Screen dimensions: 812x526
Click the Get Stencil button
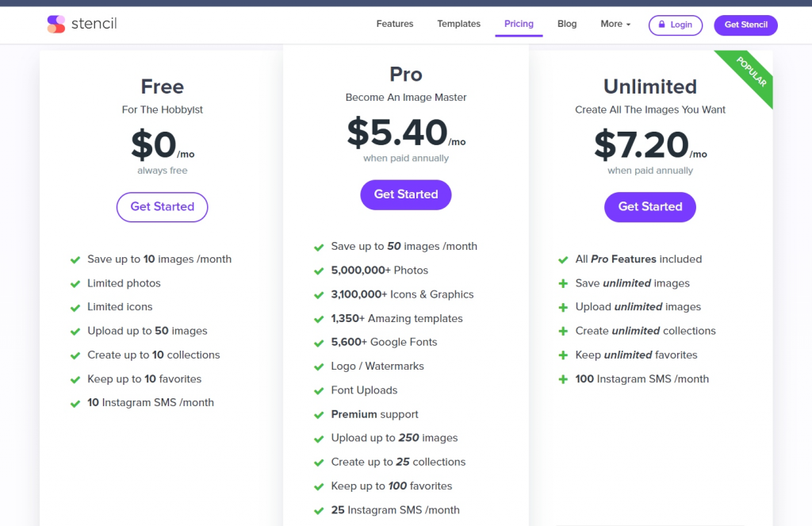tap(745, 25)
